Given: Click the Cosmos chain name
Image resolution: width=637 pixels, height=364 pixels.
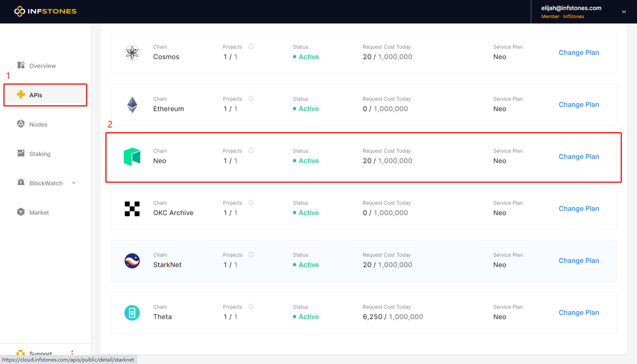Looking at the screenshot, I should coord(166,57).
